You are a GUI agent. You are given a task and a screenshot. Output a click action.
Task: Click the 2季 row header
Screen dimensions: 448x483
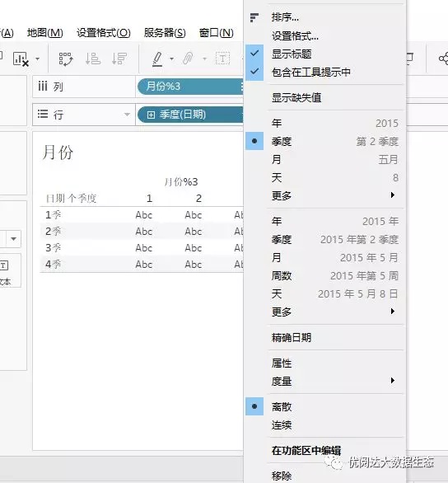[53, 231]
